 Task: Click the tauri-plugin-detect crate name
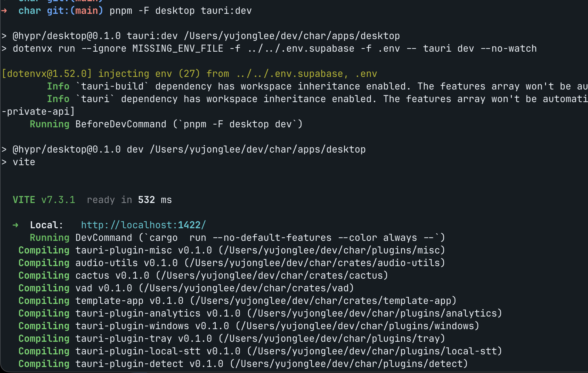pos(129,364)
